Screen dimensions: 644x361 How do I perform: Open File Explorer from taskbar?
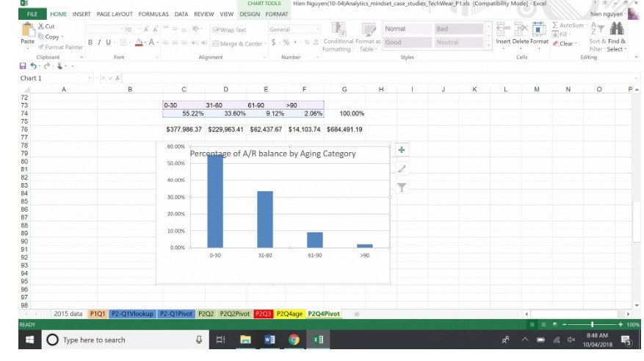[245, 340]
